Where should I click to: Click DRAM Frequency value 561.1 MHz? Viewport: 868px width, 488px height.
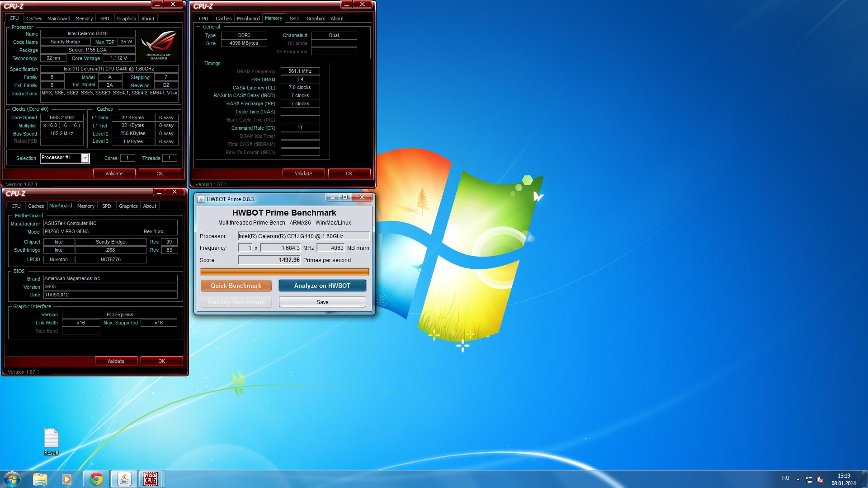tap(300, 71)
